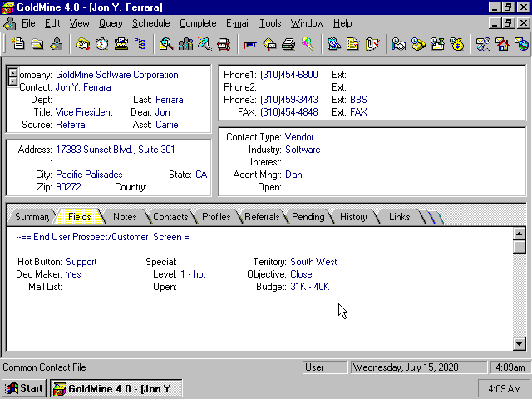This screenshot has height=399, width=532.
Task: Open the Query menu
Action: [111, 23]
